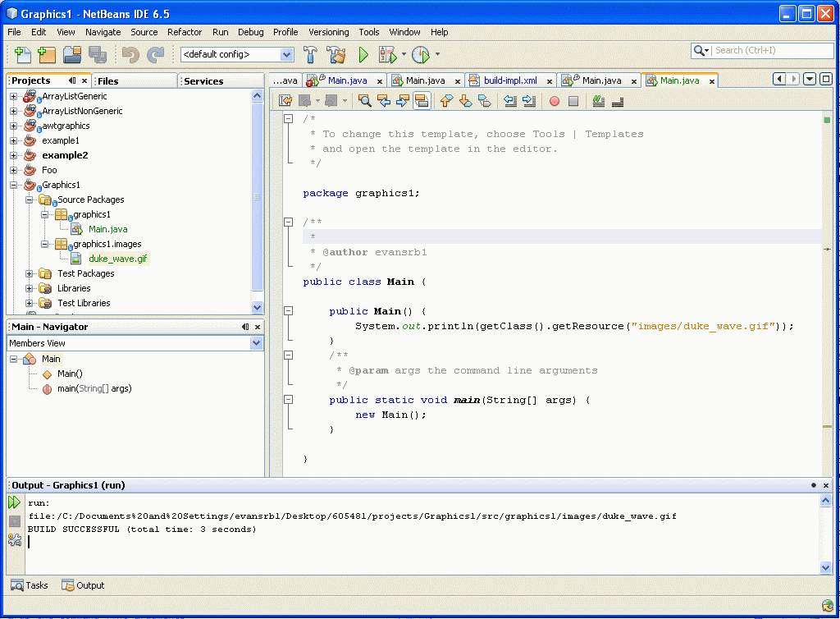Expand the Test Packages node
The width and height of the screenshot is (840, 619).
point(29,273)
